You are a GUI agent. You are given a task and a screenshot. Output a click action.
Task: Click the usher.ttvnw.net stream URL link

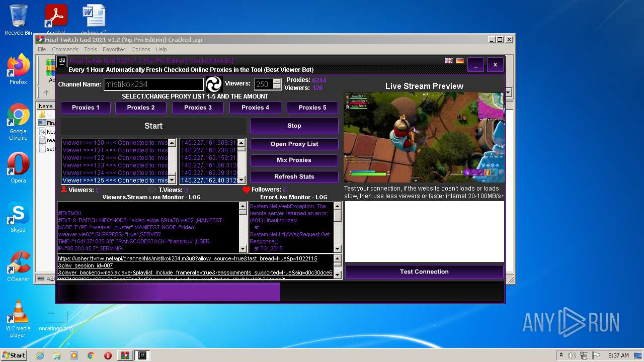(x=188, y=258)
